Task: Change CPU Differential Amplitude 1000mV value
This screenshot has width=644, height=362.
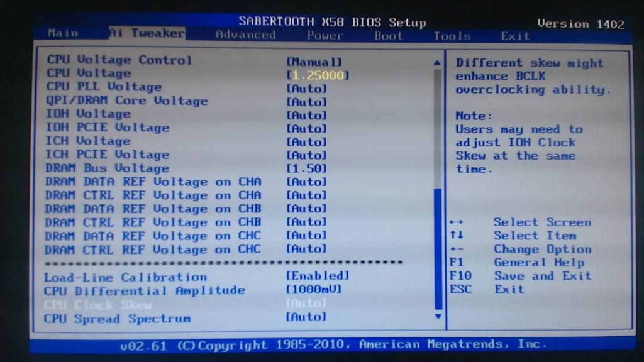Action: click(314, 289)
